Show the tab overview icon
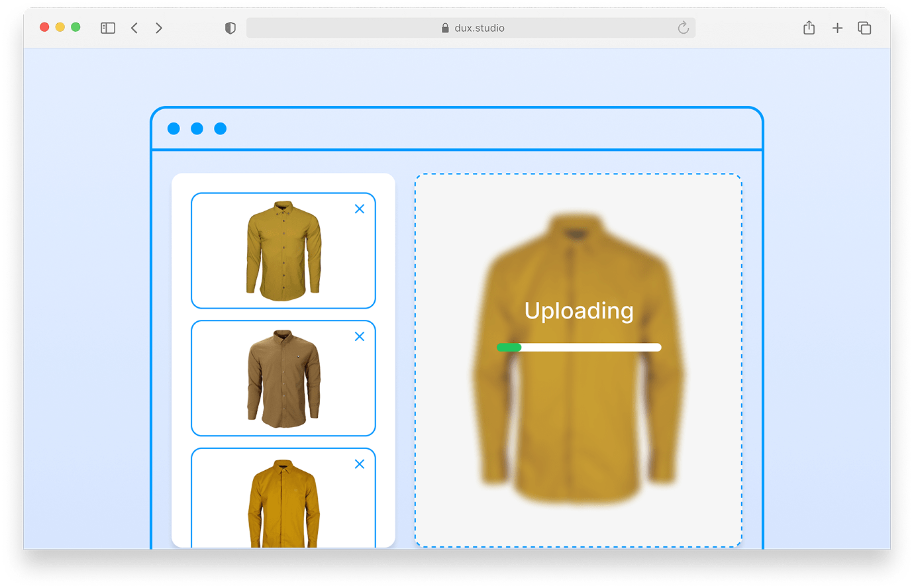This screenshot has width=914, height=588. (864, 28)
